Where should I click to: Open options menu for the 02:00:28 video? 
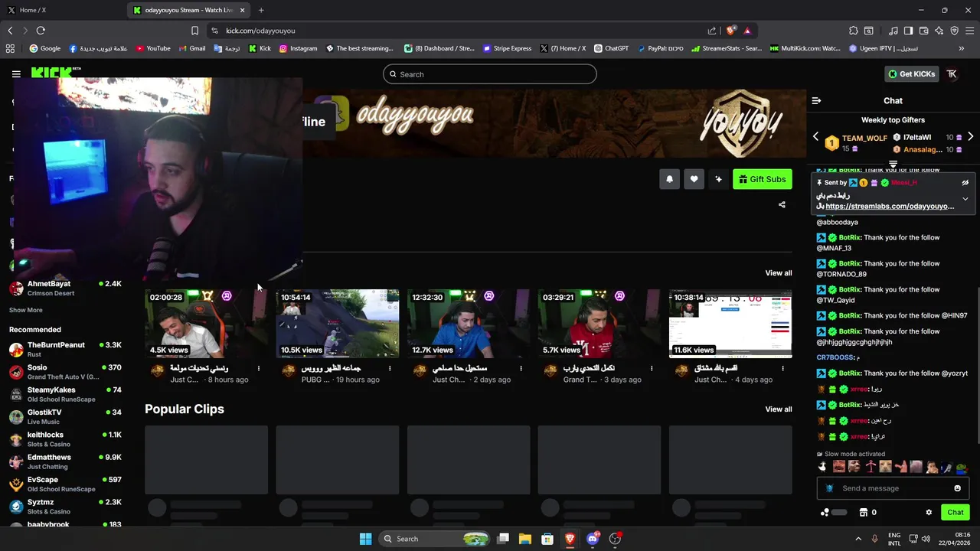[259, 369]
